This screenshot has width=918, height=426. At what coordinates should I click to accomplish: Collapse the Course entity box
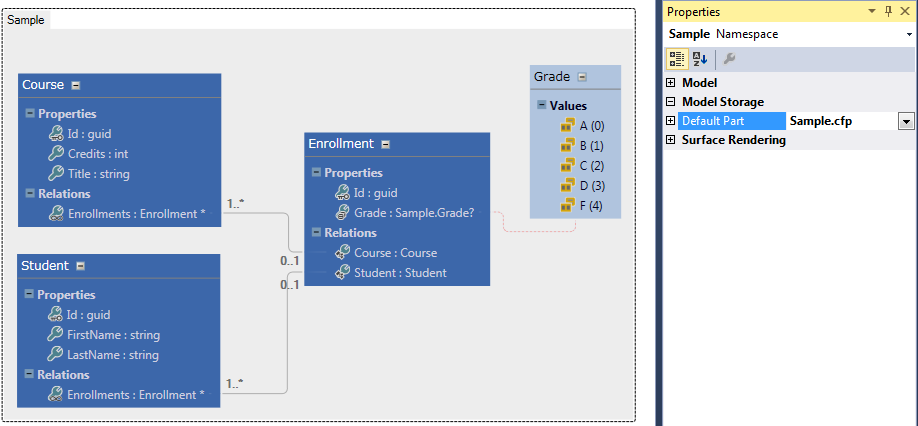coord(76,85)
